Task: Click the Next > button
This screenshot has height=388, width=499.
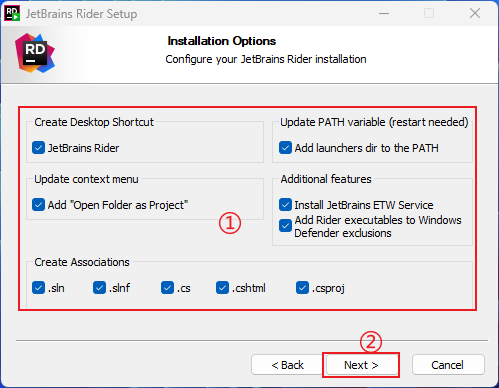Action: click(x=361, y=365)
